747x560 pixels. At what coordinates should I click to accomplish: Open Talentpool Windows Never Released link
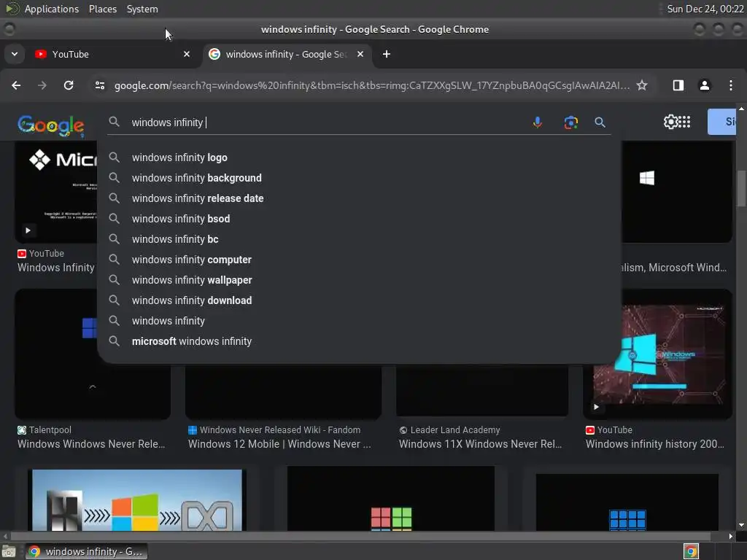tap(91, 444)
